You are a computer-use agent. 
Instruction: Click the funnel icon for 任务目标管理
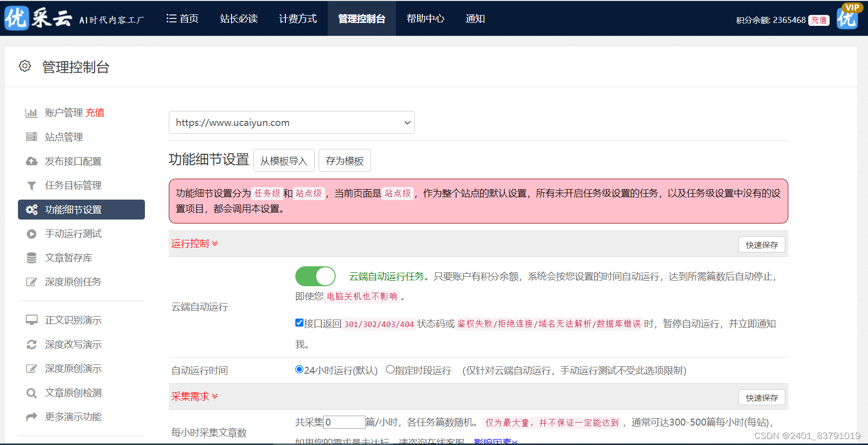[31, 186]
